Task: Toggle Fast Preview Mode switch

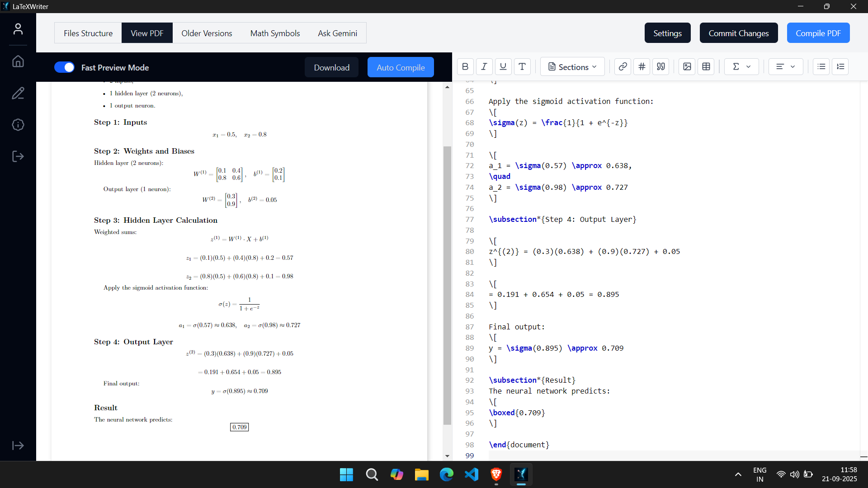Action: click(x=64, y=67)
